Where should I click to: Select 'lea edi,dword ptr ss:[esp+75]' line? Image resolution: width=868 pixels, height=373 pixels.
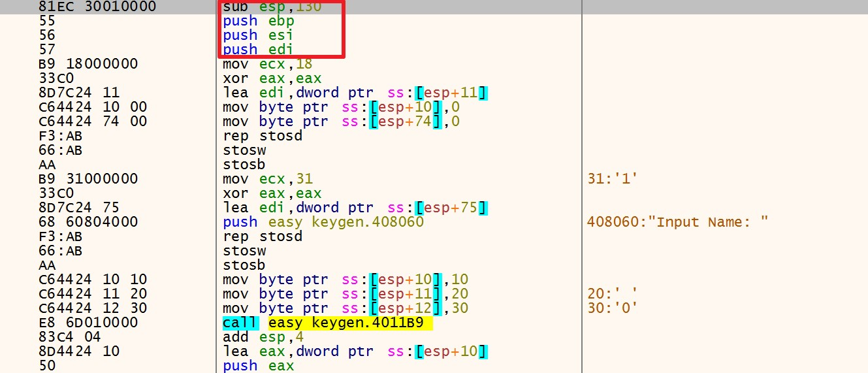click(355, 208)
